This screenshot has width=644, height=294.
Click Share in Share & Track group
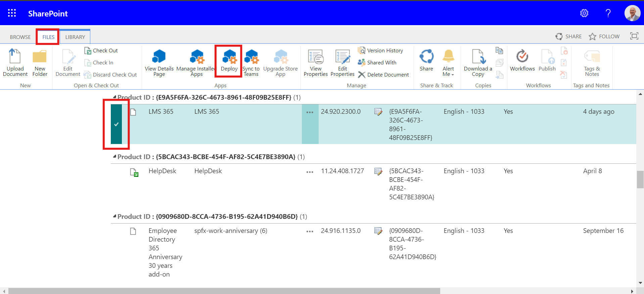(426, 60)
